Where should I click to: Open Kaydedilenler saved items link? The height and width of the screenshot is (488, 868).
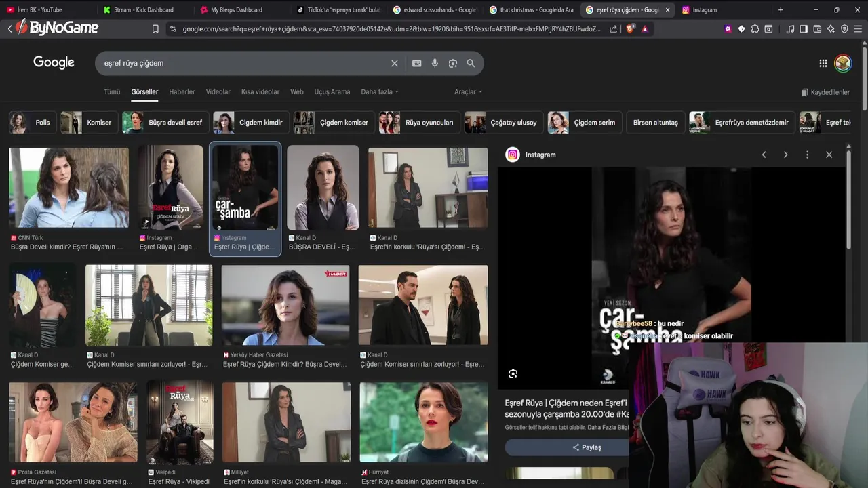[x=825, y=92]
